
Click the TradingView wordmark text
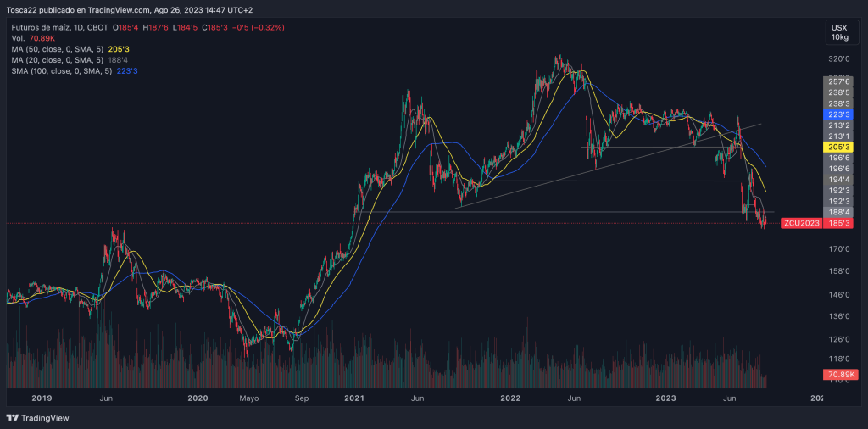pyautogui.click(x=45, y=418)
